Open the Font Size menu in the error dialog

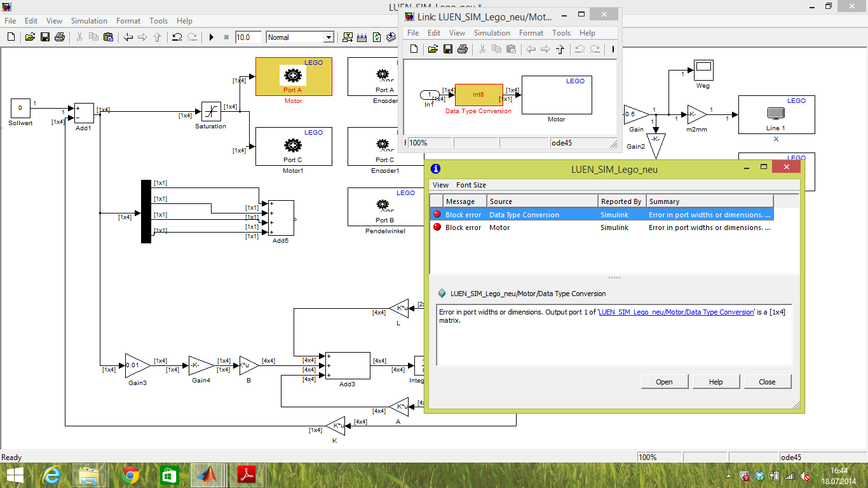pos(471,185)
